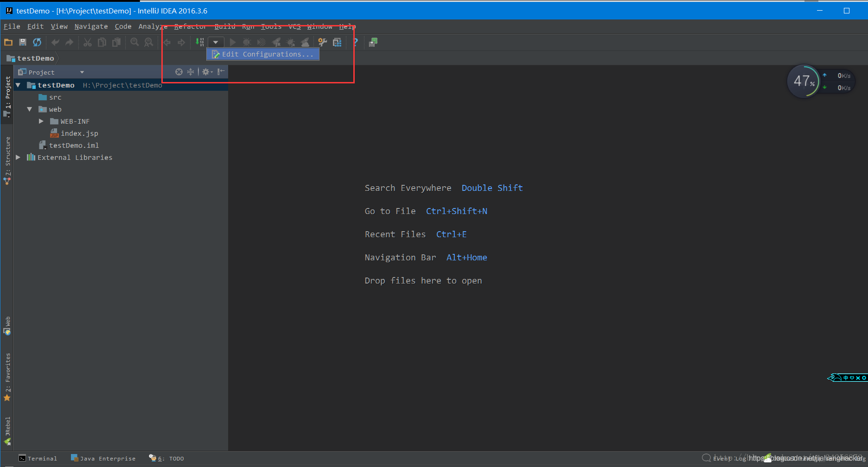Click the Run with JRebel rocket icon
This screenshot has height=467, width=868.
[276, 42]
